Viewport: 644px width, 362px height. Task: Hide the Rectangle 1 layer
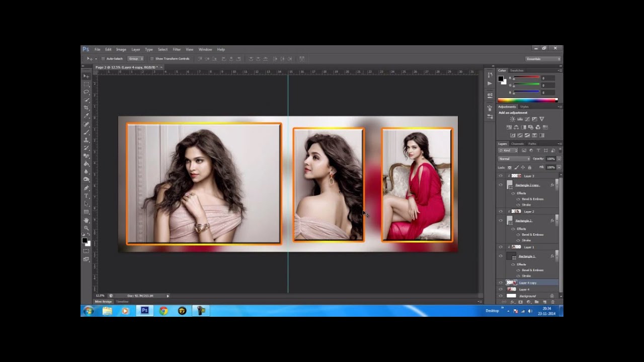pos(501,256)
